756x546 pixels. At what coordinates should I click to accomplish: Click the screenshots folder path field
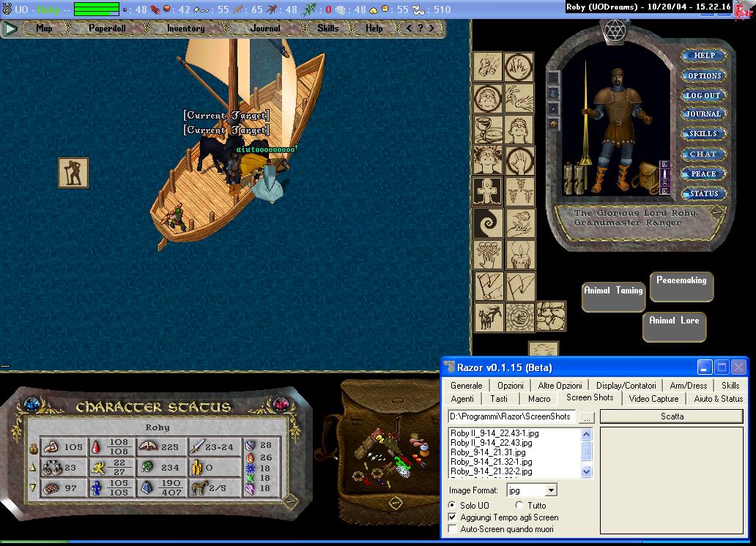pos(511,416)
